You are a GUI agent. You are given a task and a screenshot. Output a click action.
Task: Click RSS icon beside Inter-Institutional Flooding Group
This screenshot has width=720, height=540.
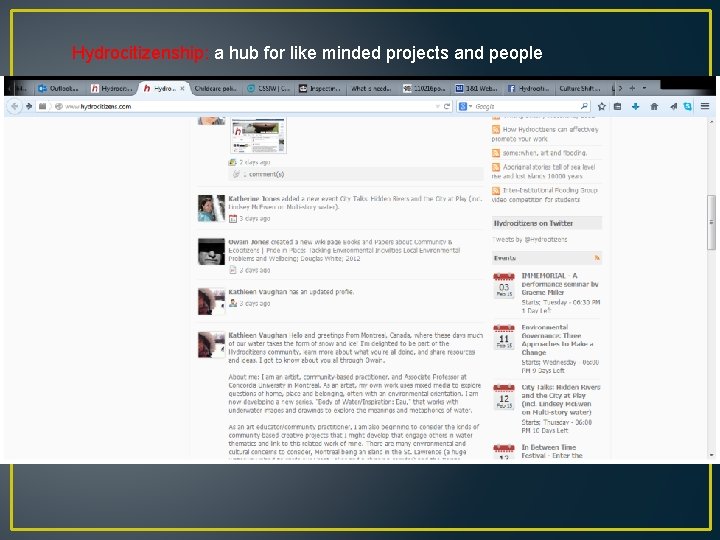[x=496, y=191]
